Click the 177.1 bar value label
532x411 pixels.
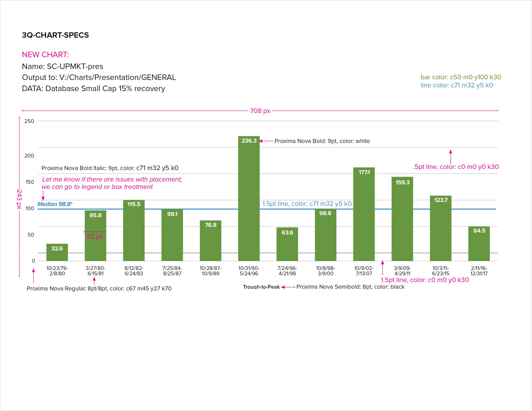(364, 172)
